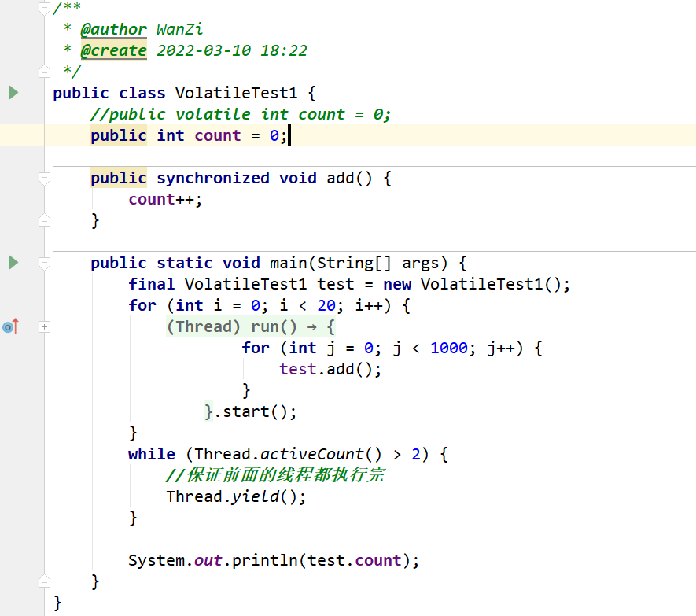Screen dimensions: 696x616
Task: Click the start() call on the thread
Action: coord(252,411)
